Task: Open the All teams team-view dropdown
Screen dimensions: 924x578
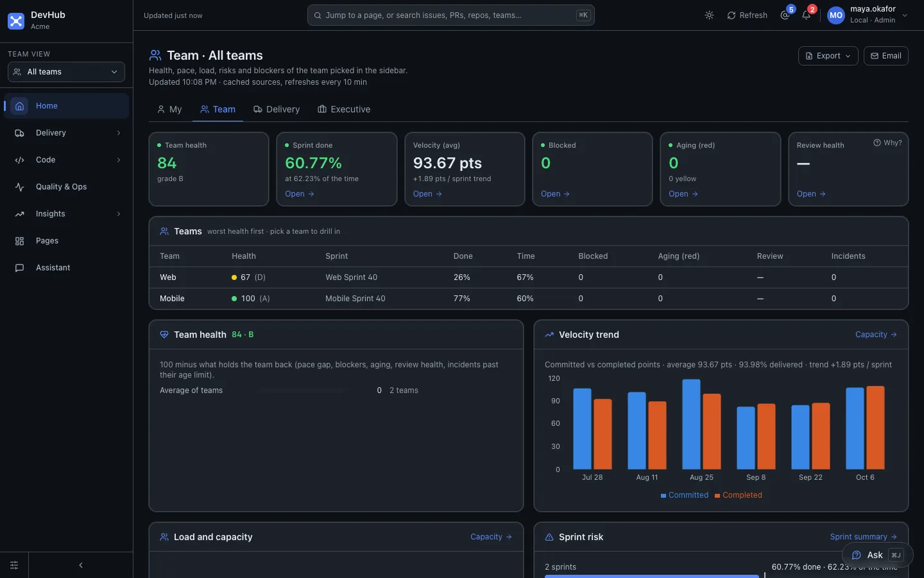Action: 66,72
